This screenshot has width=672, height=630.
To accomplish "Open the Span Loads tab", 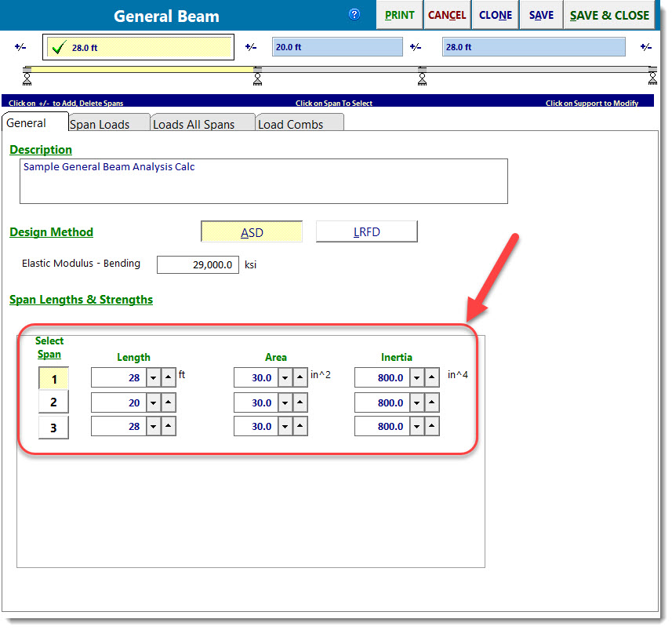I will (100, 124).
